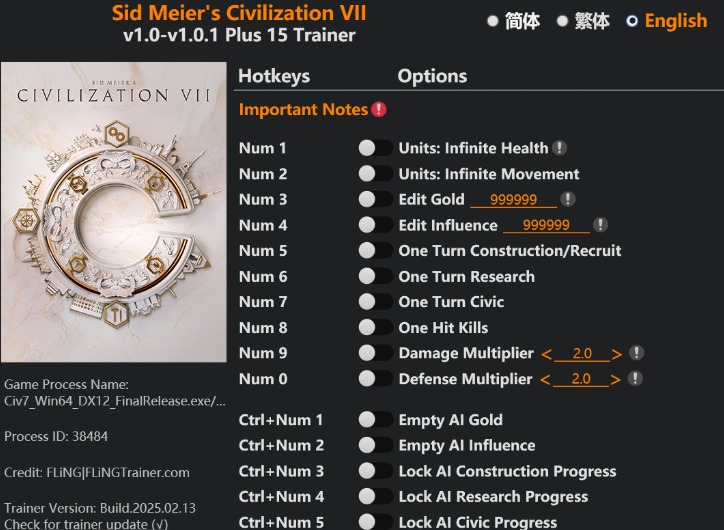Click the Edit Gold value field
This screenshot has height=530, width=724.
514,200
